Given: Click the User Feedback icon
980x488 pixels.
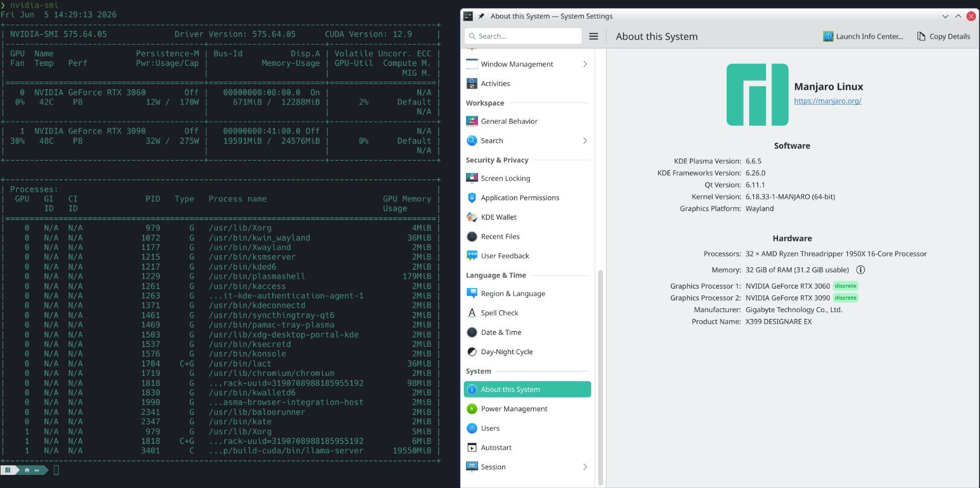Looking at the screenshot, I should tap(472, 255).
